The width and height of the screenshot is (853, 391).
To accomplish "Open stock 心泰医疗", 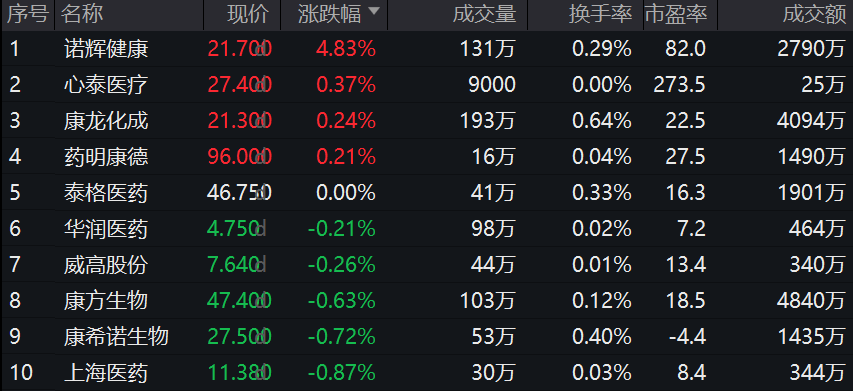I will pos(106,85).
